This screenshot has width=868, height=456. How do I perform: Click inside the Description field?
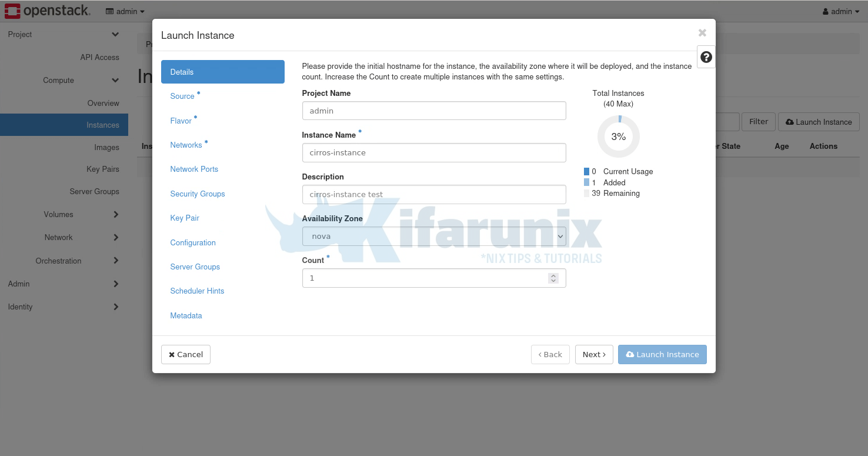click(433, 194)
